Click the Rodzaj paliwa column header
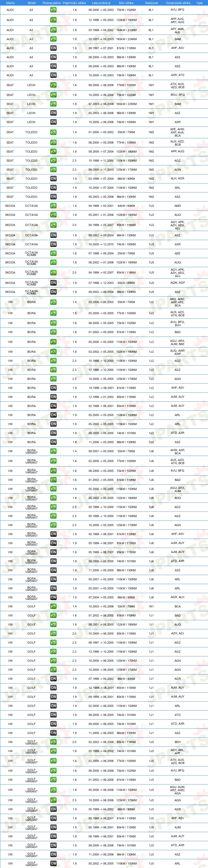 (52, 3)
